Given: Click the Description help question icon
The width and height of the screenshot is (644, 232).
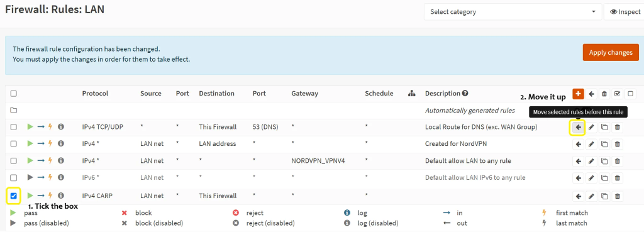Looking at the screenshot, I should point(465,93).
